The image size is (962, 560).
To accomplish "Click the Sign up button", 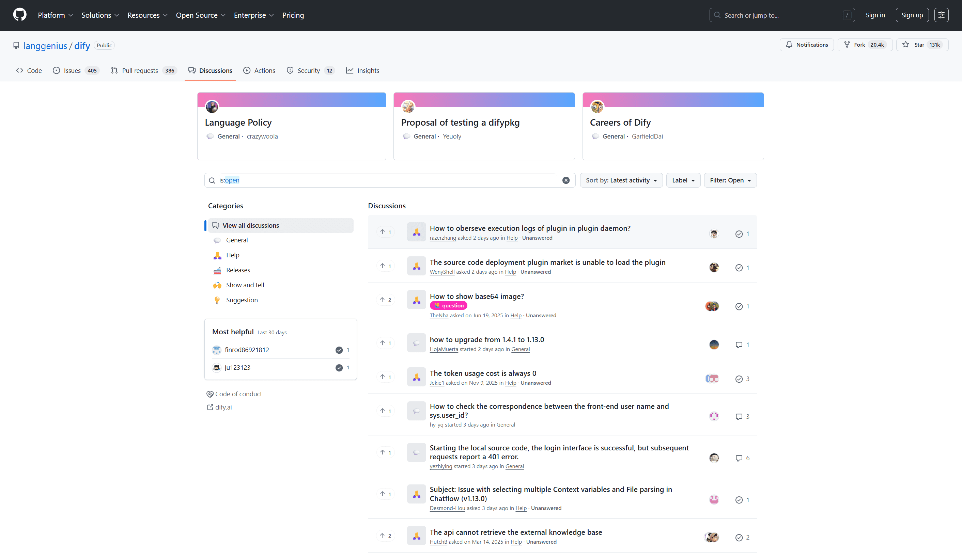I will (x=912, y=15).
